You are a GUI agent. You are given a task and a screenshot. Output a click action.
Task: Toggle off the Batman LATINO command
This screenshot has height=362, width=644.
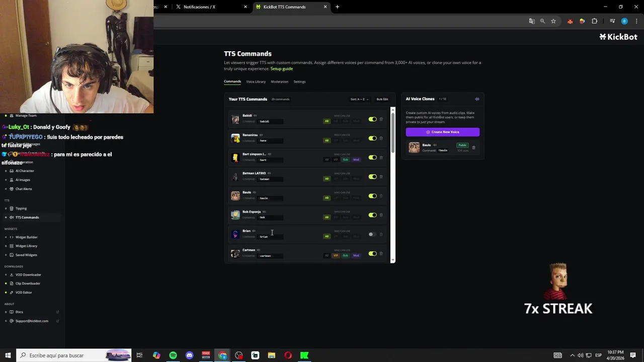click(372, 176)
